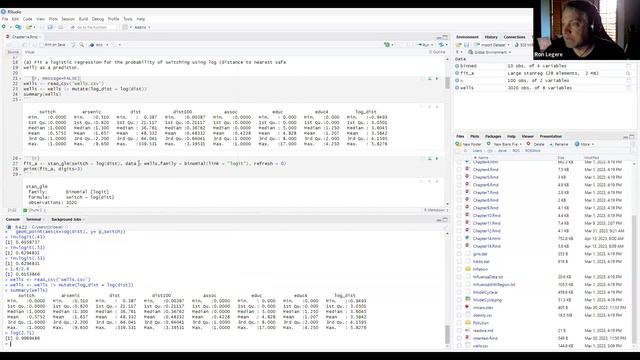640x360 pixels.
Task: Run the current chunk at line 21
Action: pos(437,78)
